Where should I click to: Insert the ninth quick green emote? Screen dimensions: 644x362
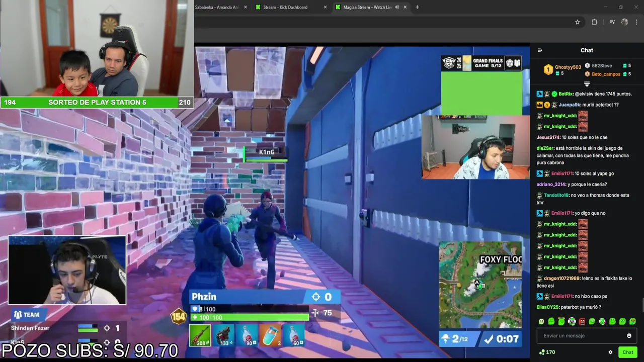pyautogui.click(x=622, y=321)
